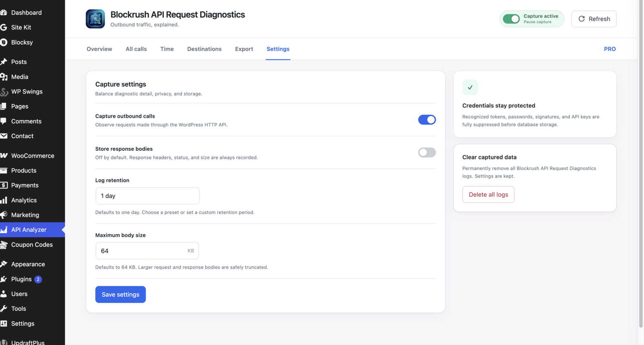Click the Outbound traffic, explained subtitle
644x345 pixels.
(x=144, y=25)
